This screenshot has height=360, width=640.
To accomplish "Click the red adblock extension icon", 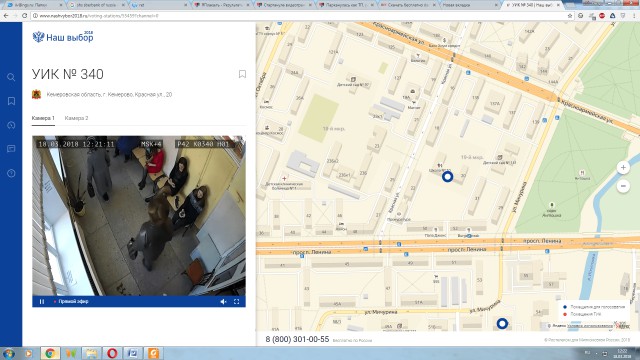I will [602, 16].
